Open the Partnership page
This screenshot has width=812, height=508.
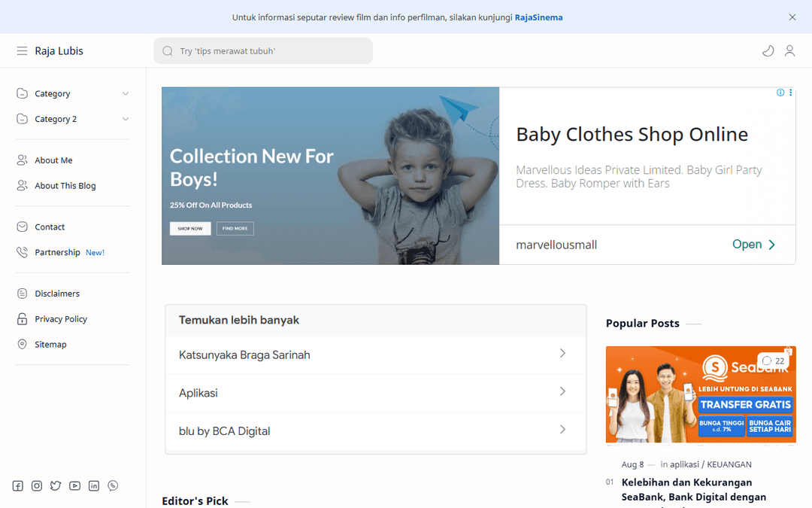(x=57, y=252)
